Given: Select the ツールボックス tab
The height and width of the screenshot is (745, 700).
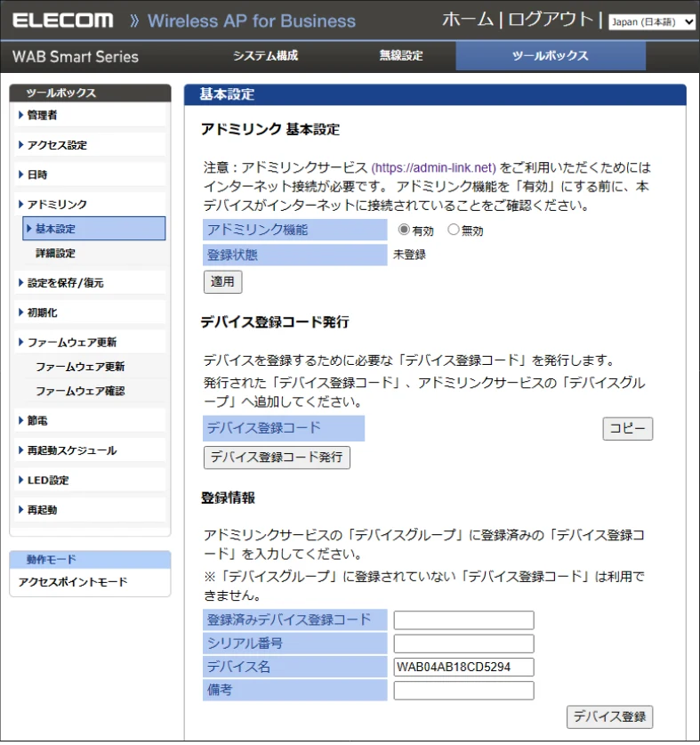Looking at the screenshot, I should 551,56.
